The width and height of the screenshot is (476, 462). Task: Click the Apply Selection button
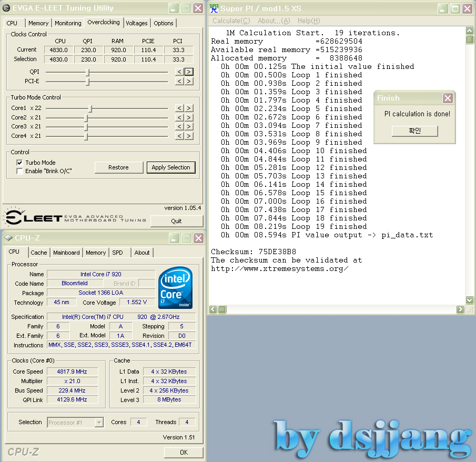tap(171, 167)
